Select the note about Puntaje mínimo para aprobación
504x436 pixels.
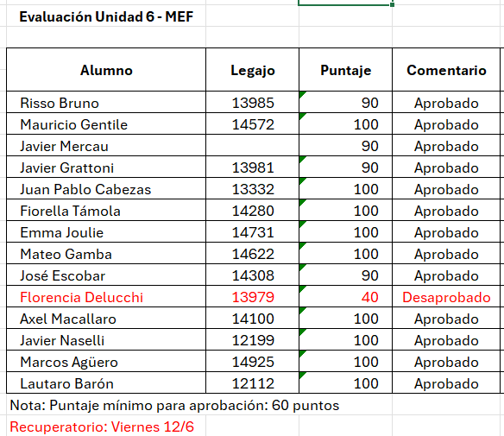tap(174, 405)
